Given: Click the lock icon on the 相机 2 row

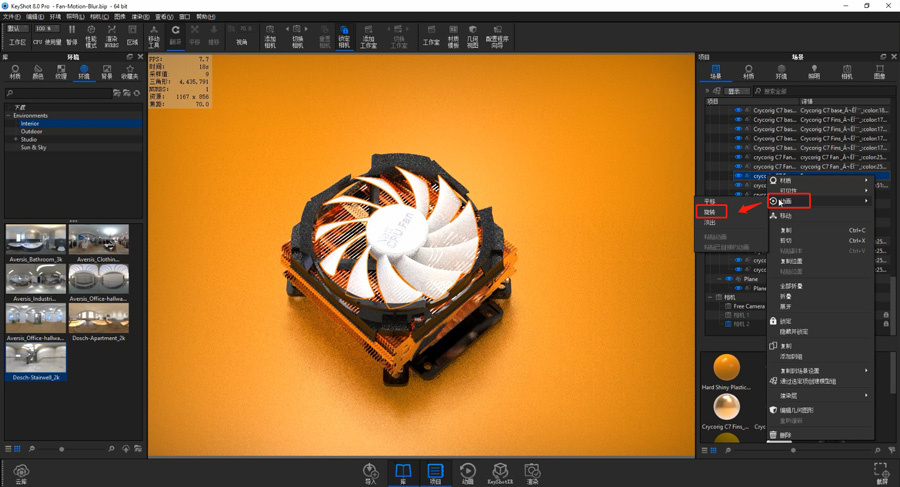Looking at the screenshot, I should [x=886, y=324].
